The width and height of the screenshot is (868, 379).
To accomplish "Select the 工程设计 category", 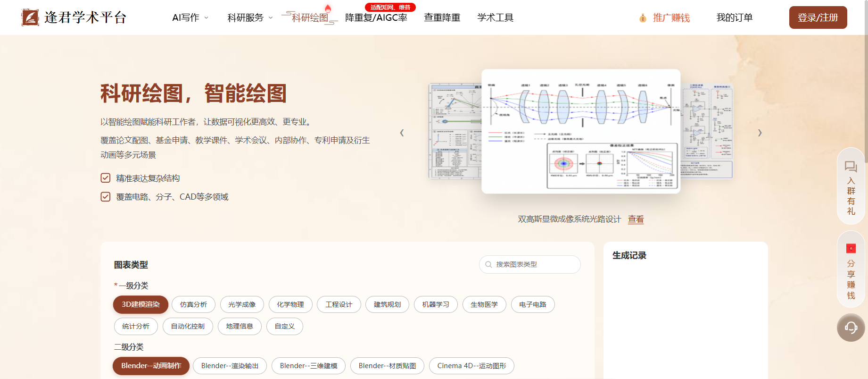I will click(x=339, y=304).
